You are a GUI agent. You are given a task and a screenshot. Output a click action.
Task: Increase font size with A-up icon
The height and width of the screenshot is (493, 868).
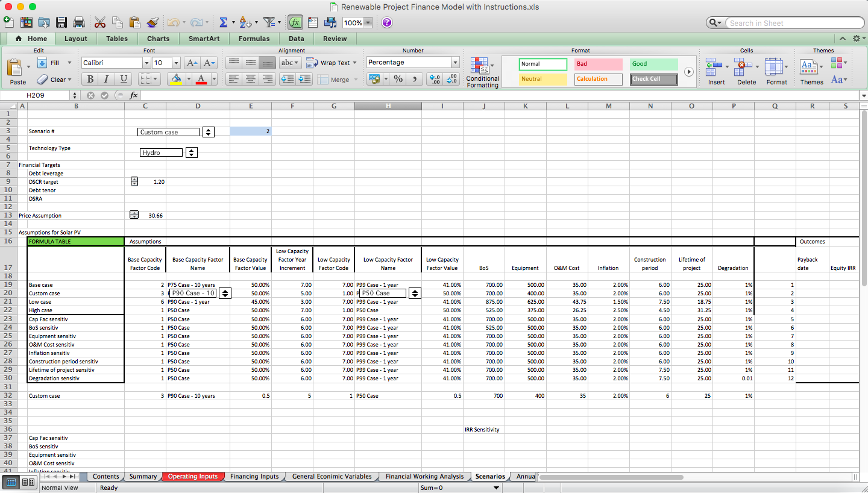(192, 63)
